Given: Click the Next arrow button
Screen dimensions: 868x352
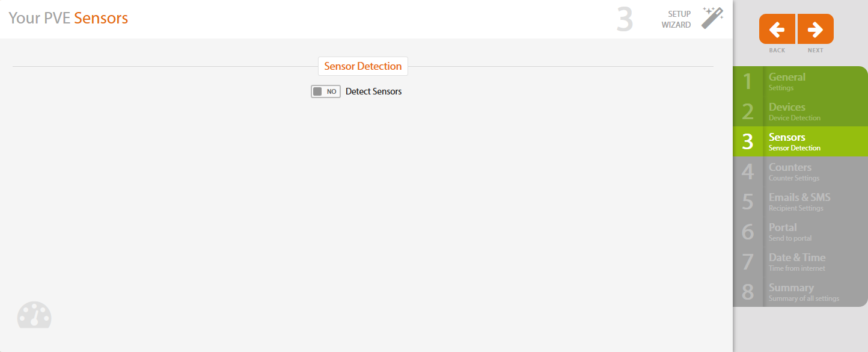Looking at the screenshot, I should coord(816,29).
